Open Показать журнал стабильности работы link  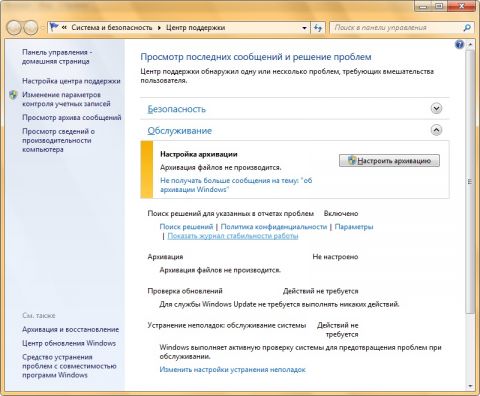point(233,236)
